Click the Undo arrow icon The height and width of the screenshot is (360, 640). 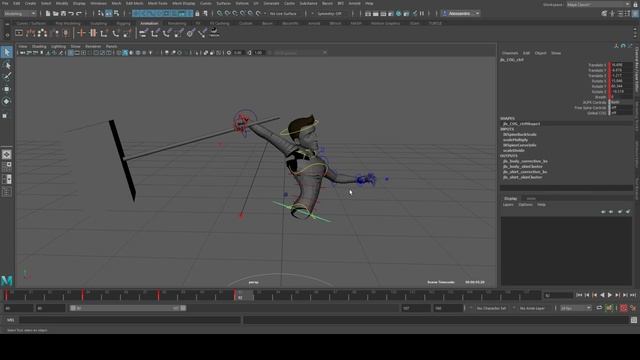[71, 13]
